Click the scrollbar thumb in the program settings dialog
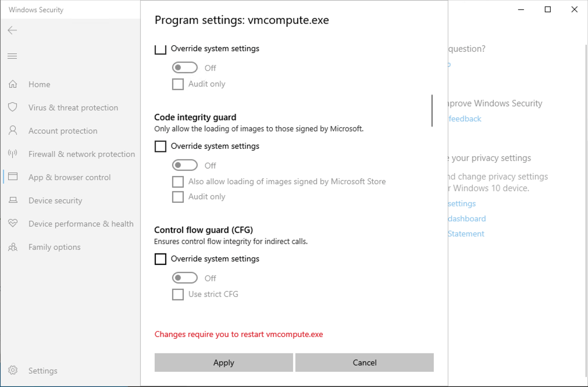Screen dimensions: 588x387 pyautogui.click(x=432, y=110)
